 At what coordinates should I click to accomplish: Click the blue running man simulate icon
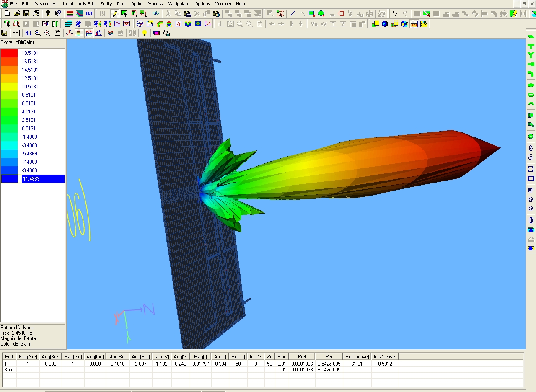[78, 23]
